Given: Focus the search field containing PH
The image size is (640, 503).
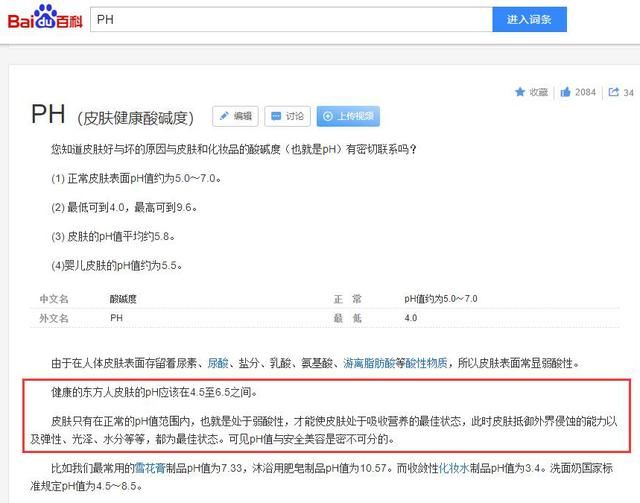Looking at the screenshot, I should (x=291, y=19).
